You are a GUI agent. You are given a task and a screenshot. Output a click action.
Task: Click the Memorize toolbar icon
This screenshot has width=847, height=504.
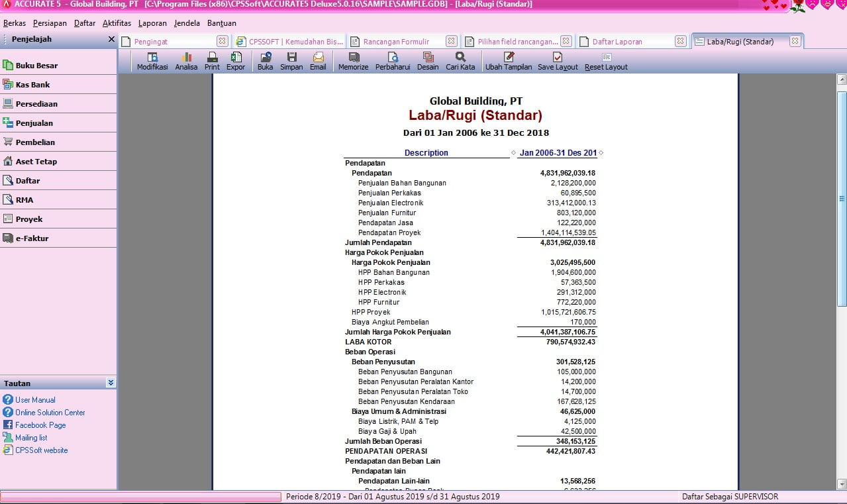[353, 61]
